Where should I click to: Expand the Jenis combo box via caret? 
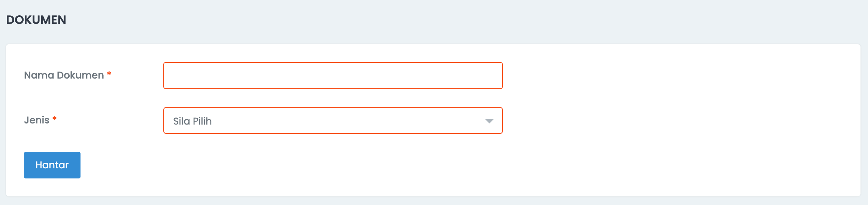click(489, 121)
